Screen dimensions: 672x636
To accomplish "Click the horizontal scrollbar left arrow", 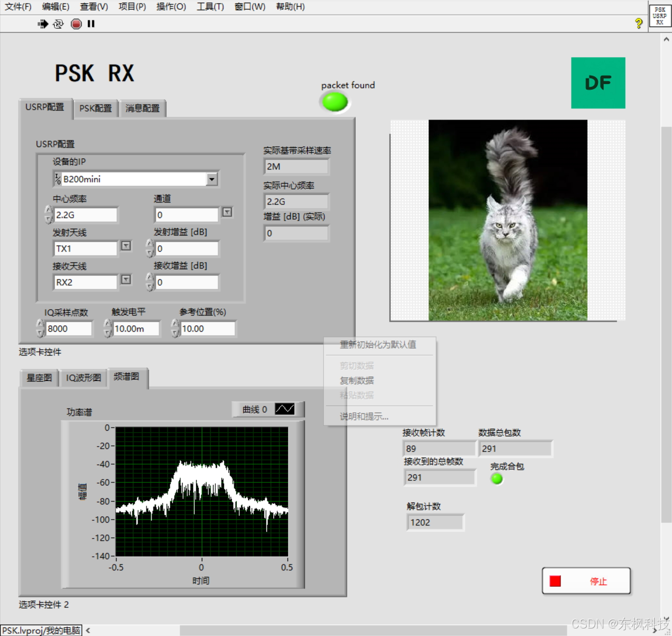I will click(x=88, y=630).
